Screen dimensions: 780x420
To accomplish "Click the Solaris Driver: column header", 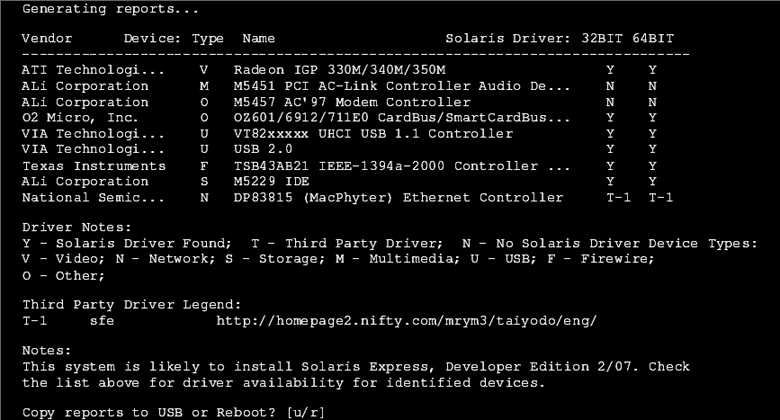I will pyautogui.click(x=508, y=38).
